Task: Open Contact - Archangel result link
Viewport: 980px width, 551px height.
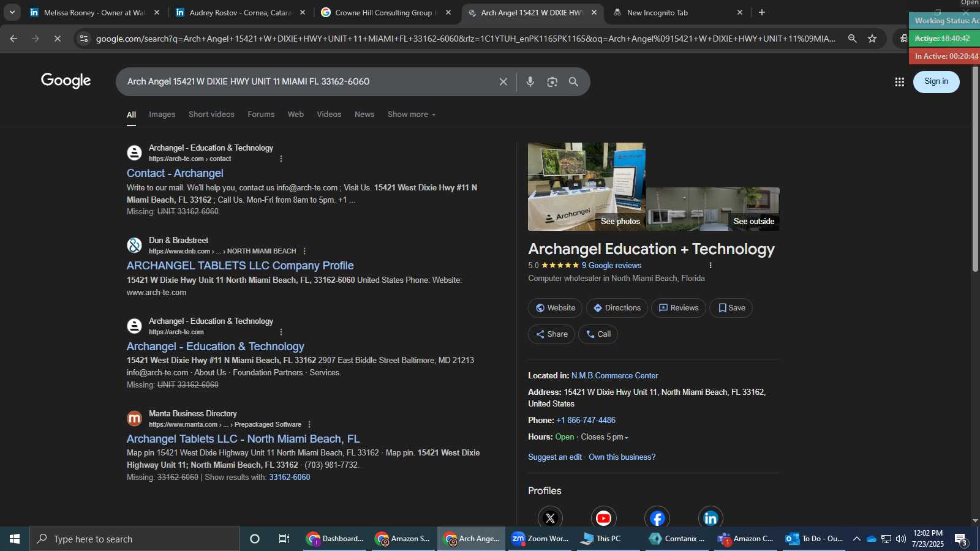Action: tap(175, 173)
